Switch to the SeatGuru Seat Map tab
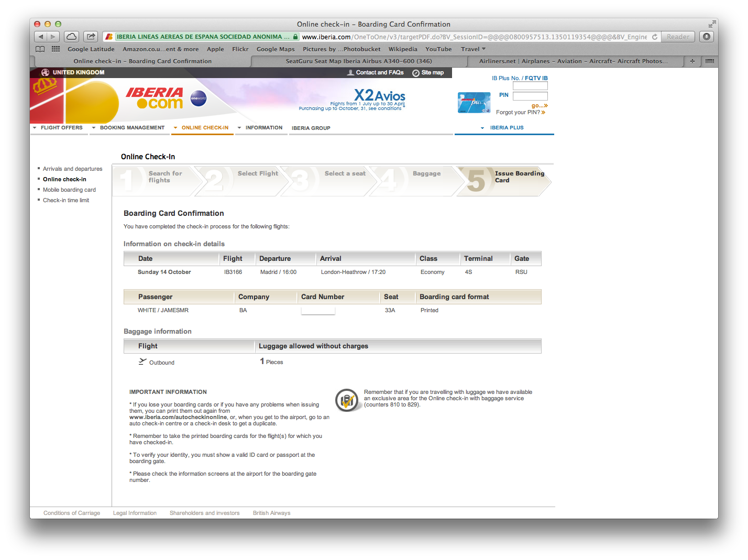Image resolution: width=748 pixels, height=560 pixels. pyautogui.click(x=359, y=61)
